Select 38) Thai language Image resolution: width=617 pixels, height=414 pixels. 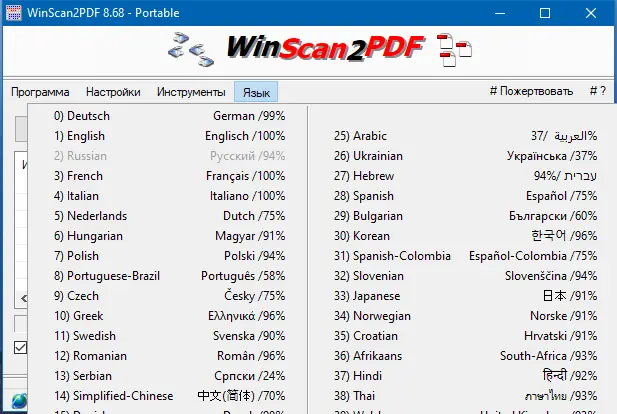pyautogui.click(x=464, y=396)
